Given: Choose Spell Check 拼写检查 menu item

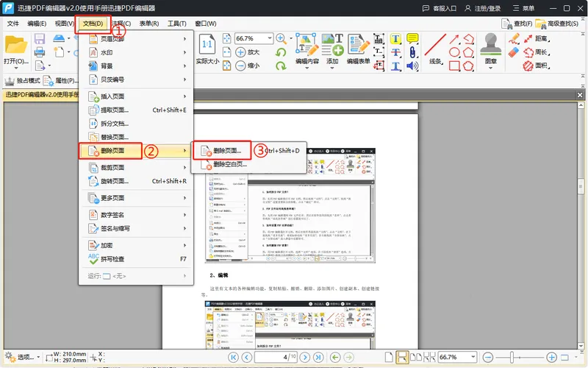Looking at the screenshot, I should tap(137, 259).
